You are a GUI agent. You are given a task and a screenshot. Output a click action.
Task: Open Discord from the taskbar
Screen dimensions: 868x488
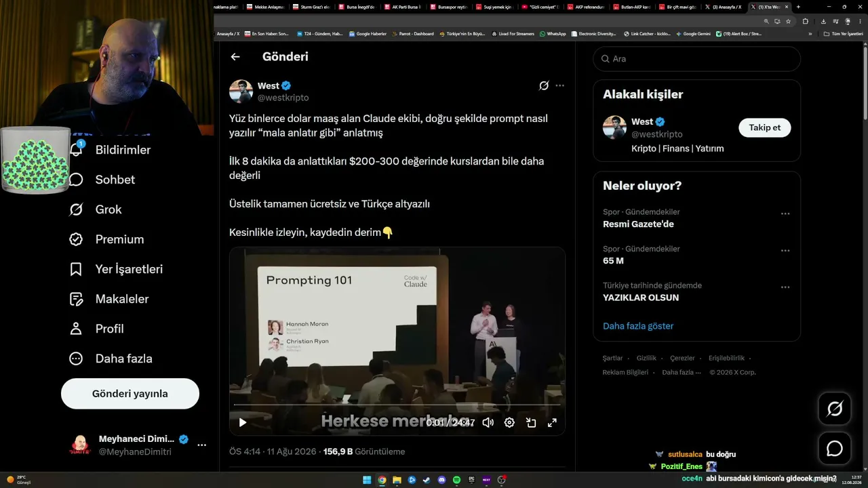(x=441, y=480)
